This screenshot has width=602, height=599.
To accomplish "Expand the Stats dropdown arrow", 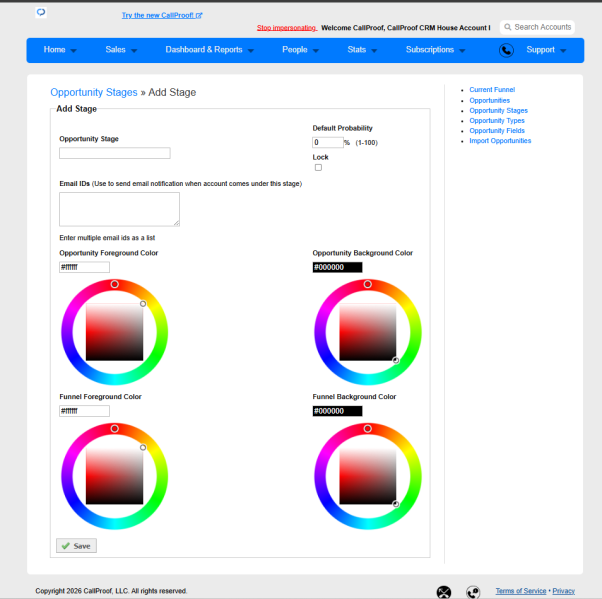I will pos(374,51).
